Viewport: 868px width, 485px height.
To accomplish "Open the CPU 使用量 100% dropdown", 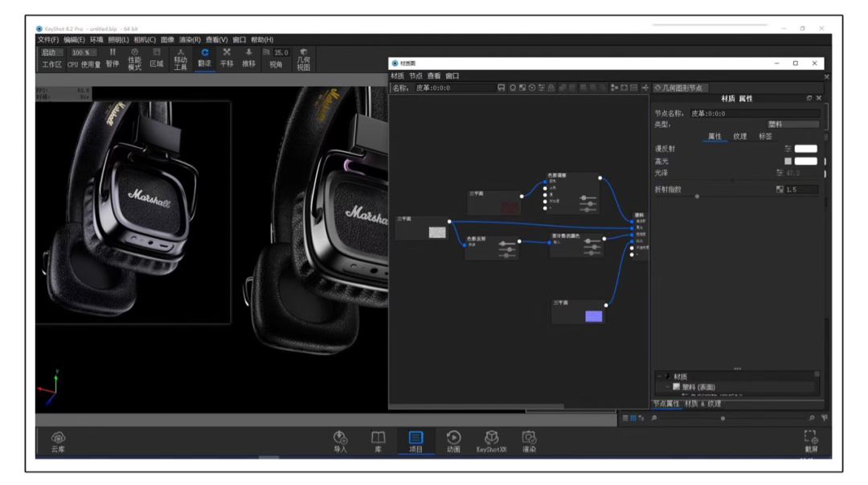I will click(x=84, y=52).
